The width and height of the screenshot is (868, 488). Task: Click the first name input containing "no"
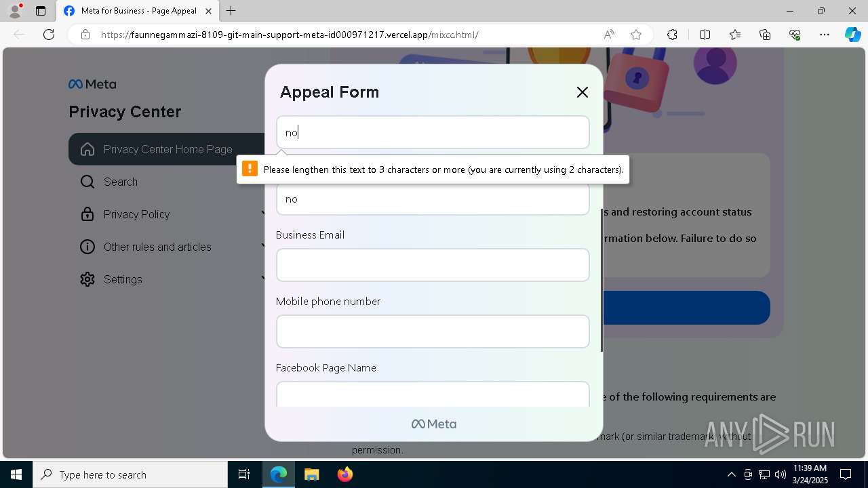coord(433,132)
